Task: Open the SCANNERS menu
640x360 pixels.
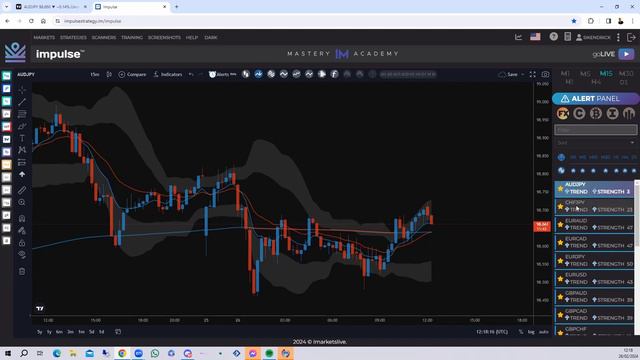Action: (x=104, y=38)
